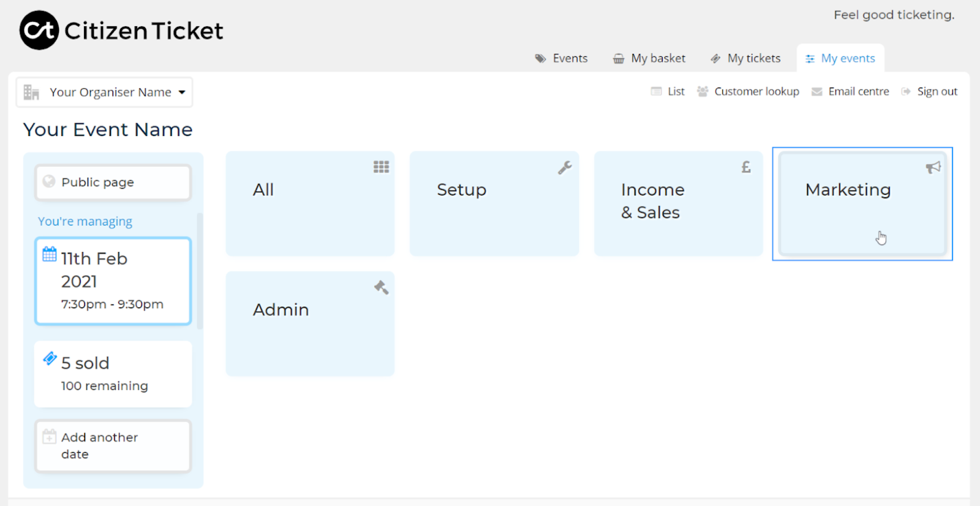Open Customer lookup
980x506 pixels.
748,91
